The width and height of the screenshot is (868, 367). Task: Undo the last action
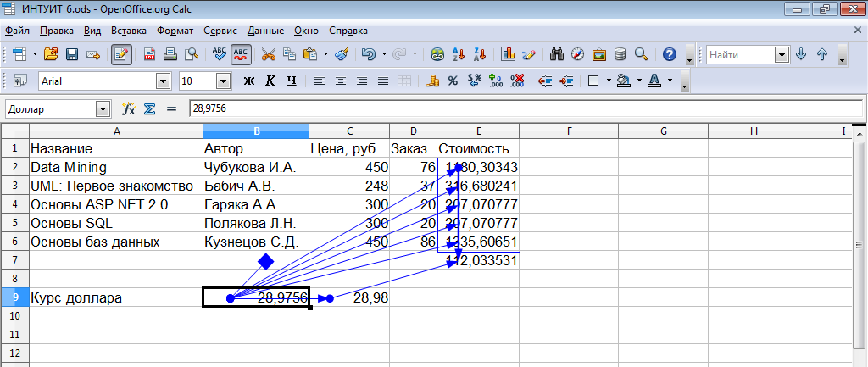(369, 54)
